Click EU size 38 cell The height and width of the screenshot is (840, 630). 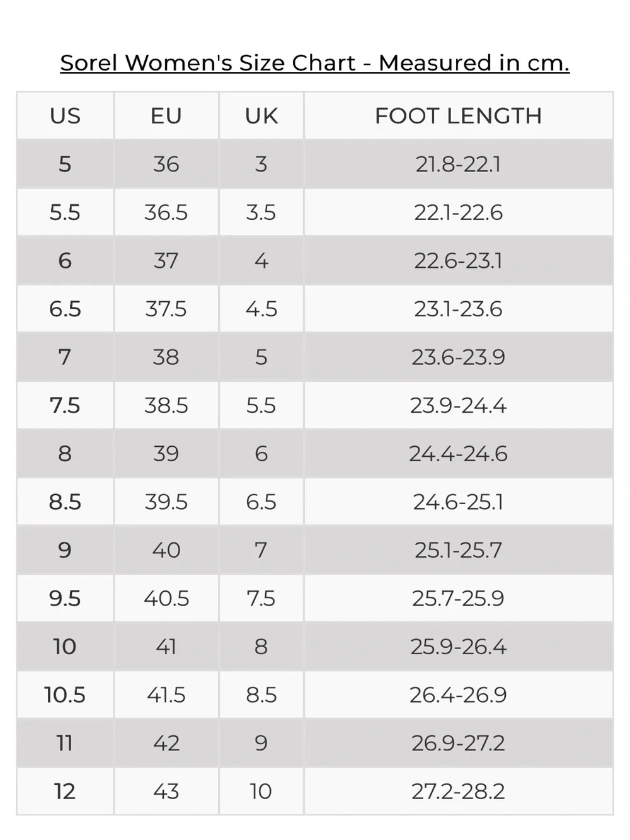click(x=166, y=357)
